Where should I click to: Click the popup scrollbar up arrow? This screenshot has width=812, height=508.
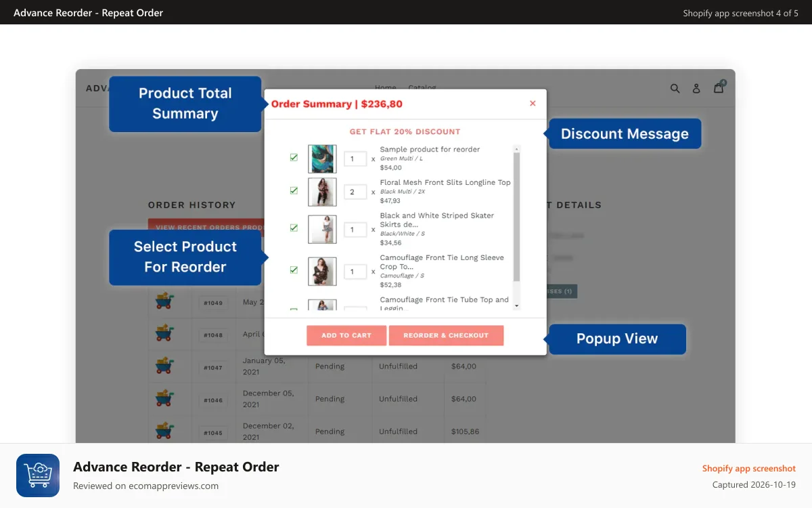(517, 148)
